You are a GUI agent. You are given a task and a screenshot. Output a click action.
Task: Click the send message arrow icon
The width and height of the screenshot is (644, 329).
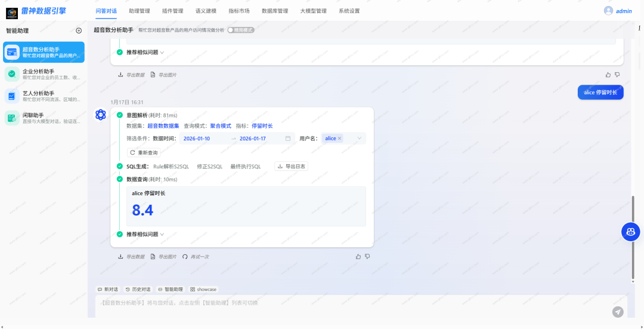pos(618,312)
